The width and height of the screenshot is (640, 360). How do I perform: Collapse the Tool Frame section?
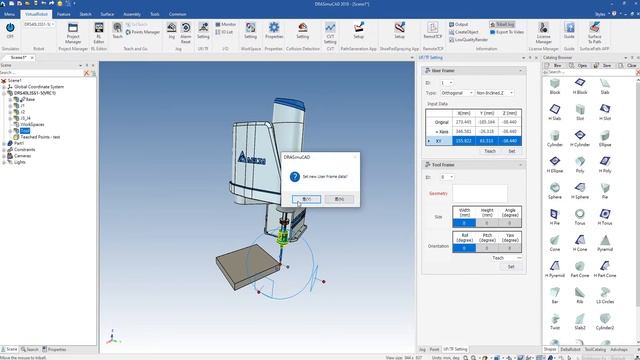520,165
